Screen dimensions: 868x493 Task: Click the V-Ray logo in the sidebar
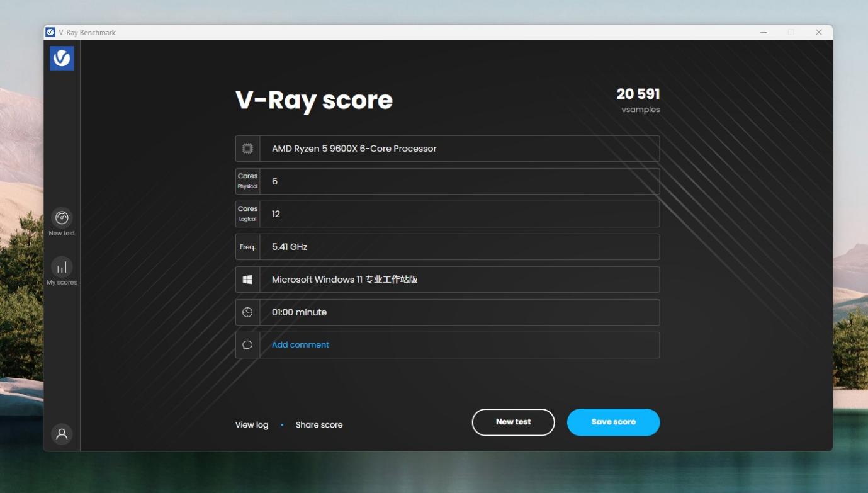tap(62, 58)
